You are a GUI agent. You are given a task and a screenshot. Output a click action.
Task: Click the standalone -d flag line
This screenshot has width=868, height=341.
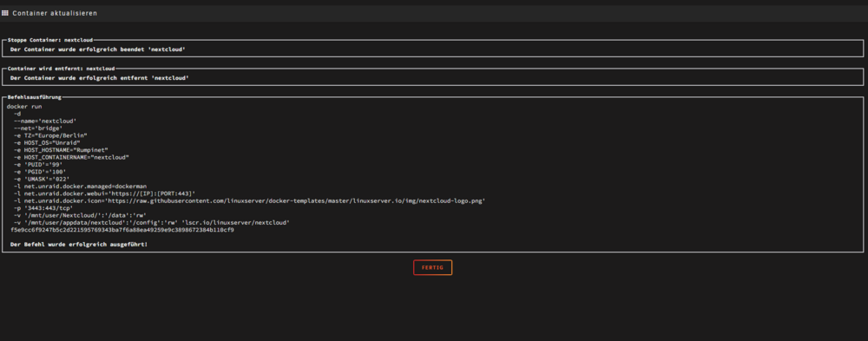(17, 114)
